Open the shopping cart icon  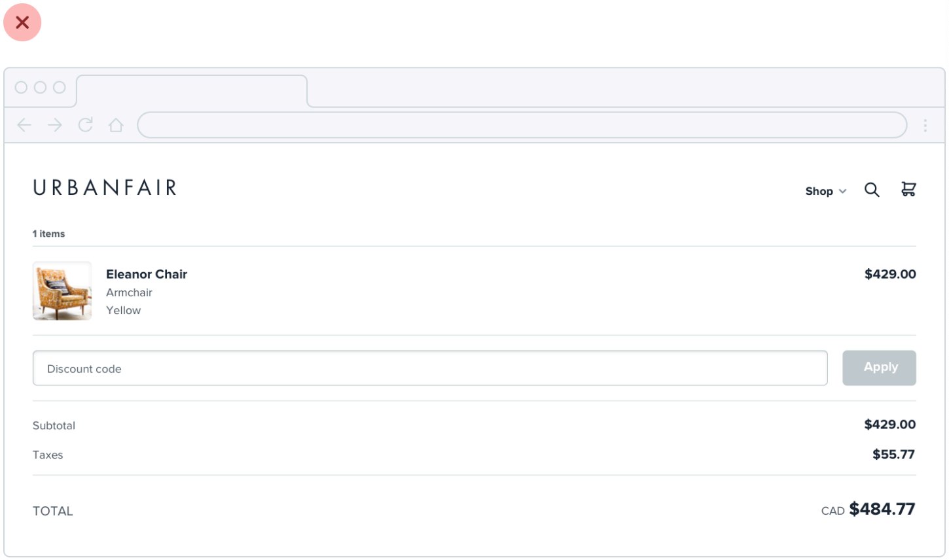[x=908, y=190]
